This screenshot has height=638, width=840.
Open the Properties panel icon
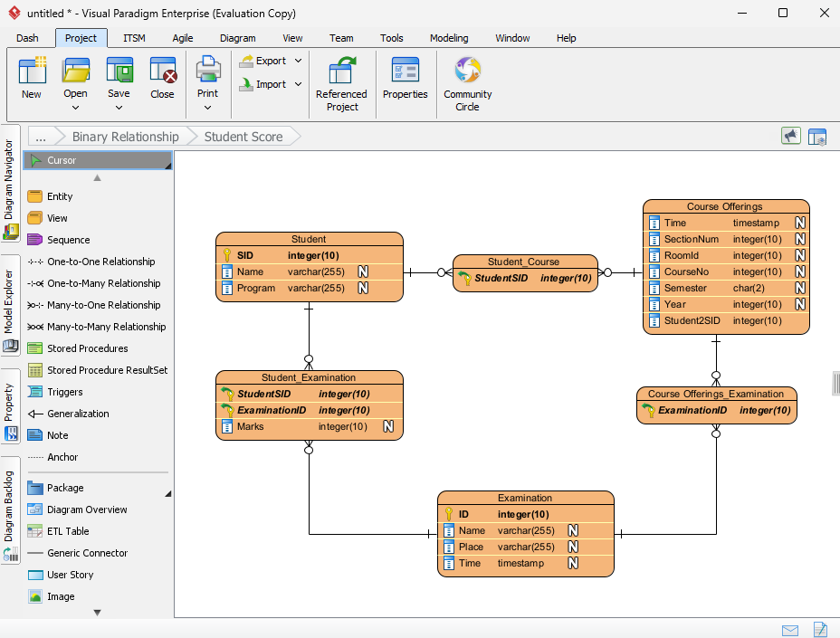406,71
